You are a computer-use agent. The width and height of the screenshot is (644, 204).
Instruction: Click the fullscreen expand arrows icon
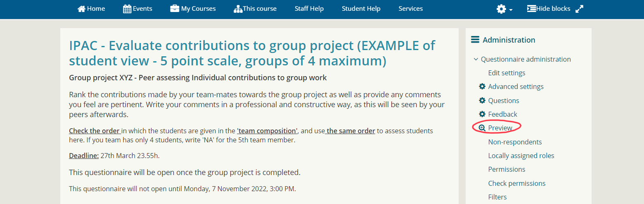click(x=580, y=9)
